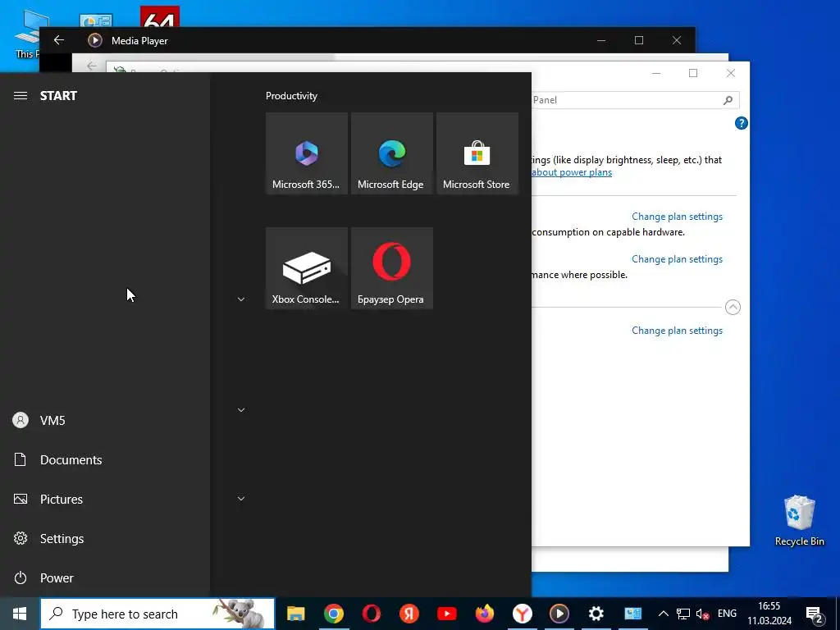The width and height of the screenshot is (840, 630).
Task: Open the Microsoft 365 tile
Action: (x=307, y=153)
